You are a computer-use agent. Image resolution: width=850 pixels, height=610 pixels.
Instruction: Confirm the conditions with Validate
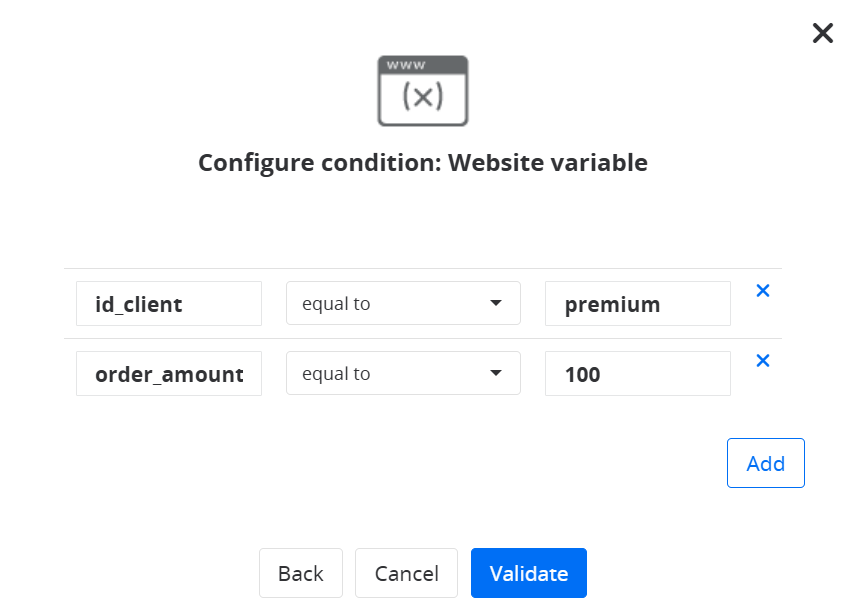[x=528, y=573]
